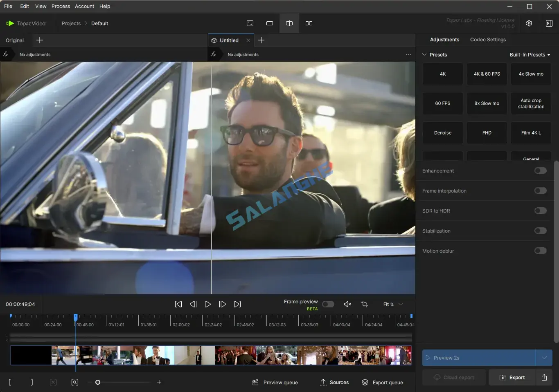
Task: Step forward one frame
Action: (222, 304)
